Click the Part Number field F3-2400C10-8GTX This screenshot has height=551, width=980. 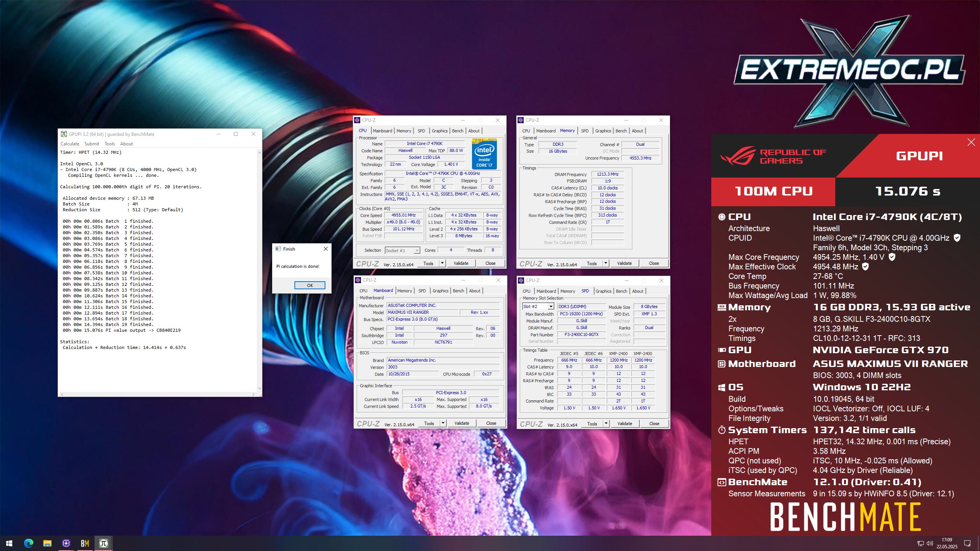(x=581, y=334)
